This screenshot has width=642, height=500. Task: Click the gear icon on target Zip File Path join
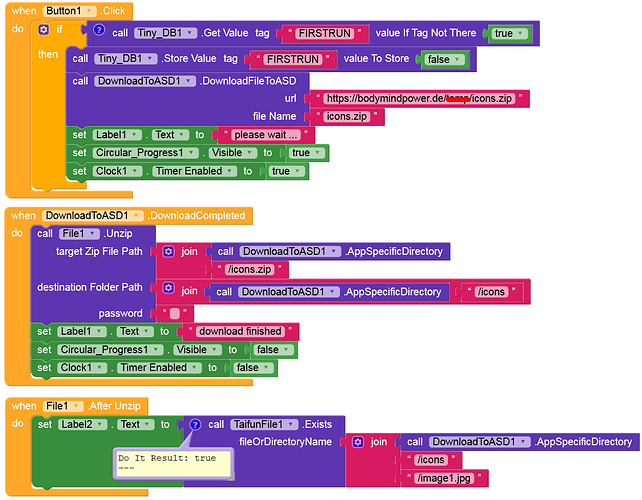(169, 252)
